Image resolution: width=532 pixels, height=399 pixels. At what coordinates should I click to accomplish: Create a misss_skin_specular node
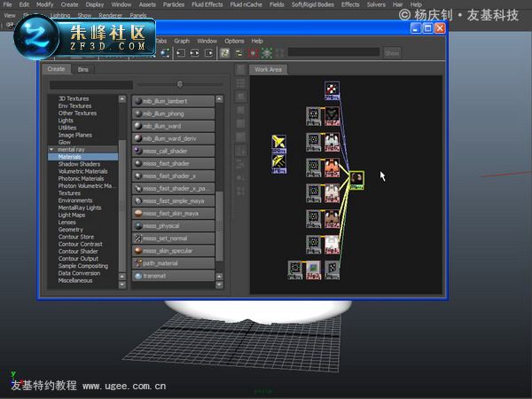(x=174, y=251)
